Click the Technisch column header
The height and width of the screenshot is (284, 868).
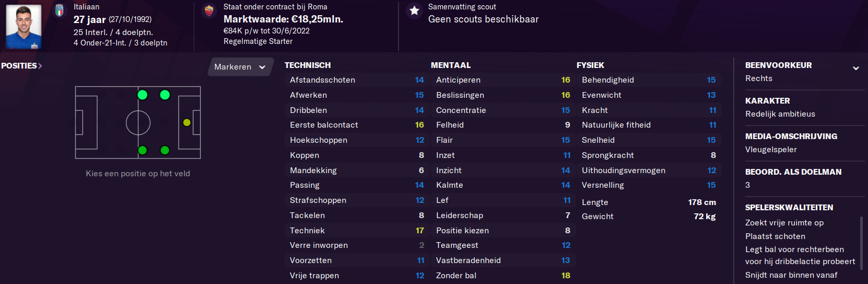308,65
